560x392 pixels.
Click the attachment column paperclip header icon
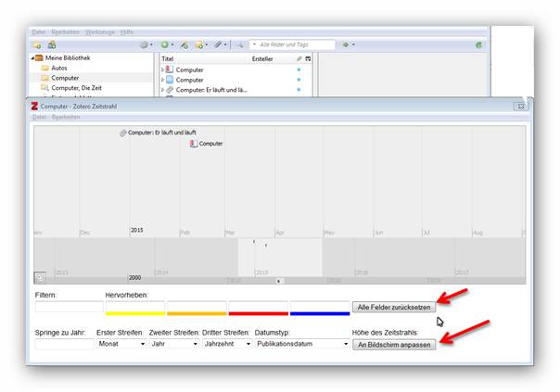click(299, 59)
